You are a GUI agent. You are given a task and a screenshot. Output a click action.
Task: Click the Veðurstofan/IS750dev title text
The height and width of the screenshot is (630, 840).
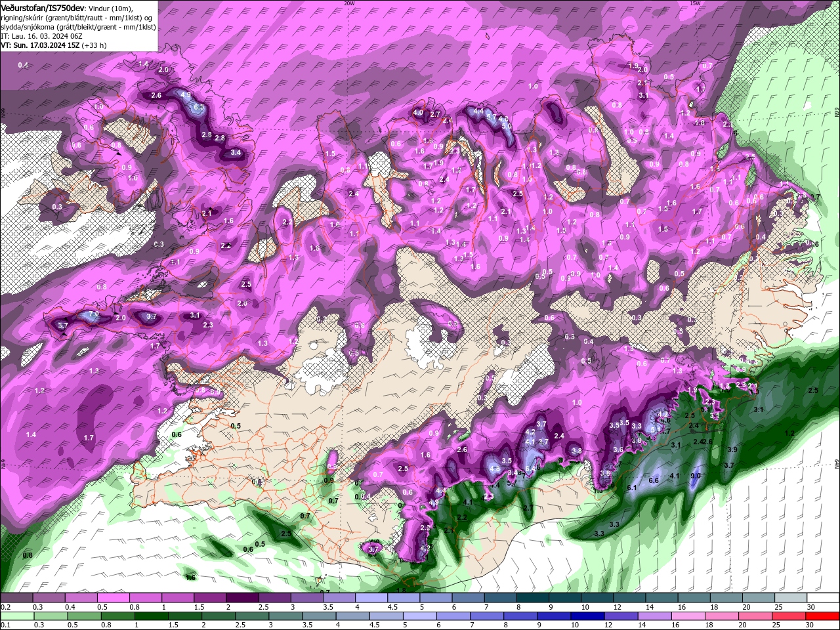pos(43,8)
